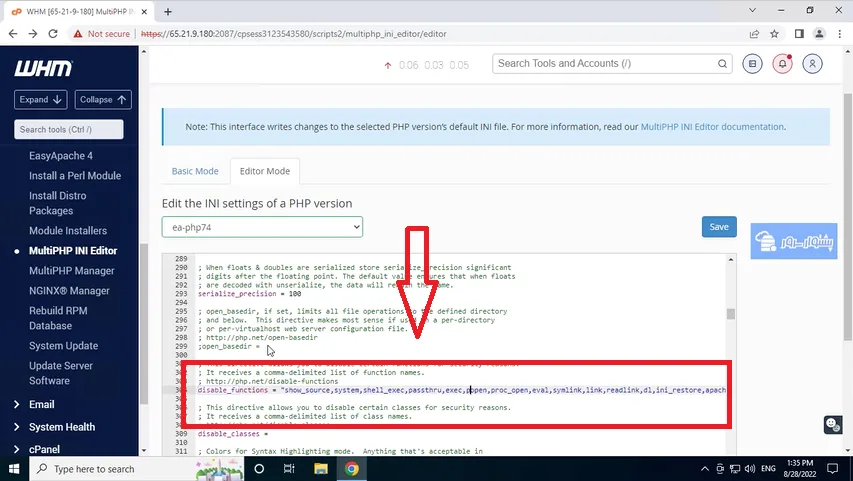
Task: Open File Explorer from the taskbar
Action: coord(320,469)
